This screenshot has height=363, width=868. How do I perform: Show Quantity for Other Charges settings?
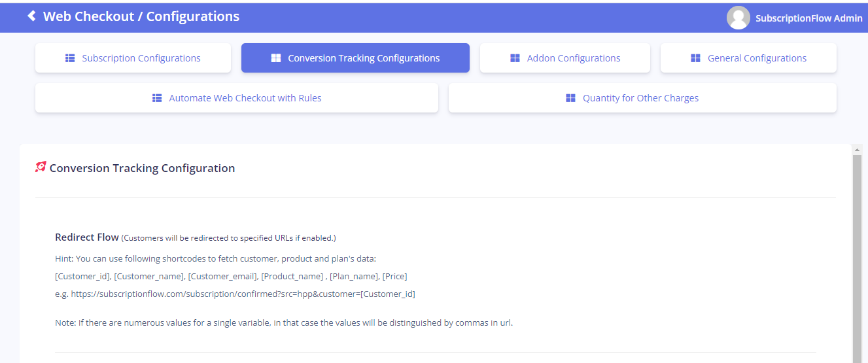(642, 98)
